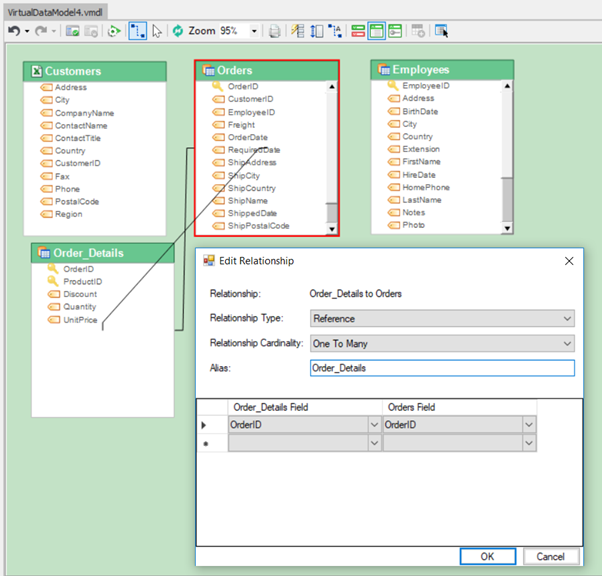602x576 pixels.
Task: Click the Orders table vertical scrollbar
Action: pos(332,150)
